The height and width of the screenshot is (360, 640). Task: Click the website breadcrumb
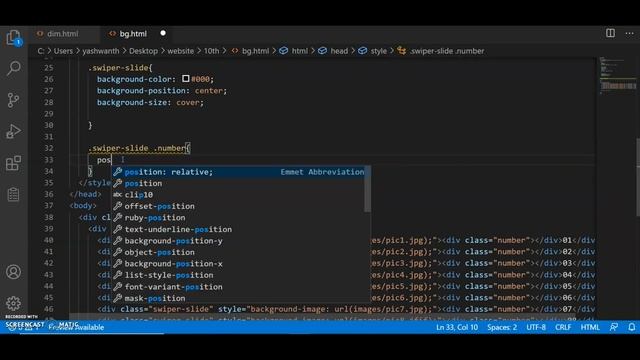tap(180, 51)
